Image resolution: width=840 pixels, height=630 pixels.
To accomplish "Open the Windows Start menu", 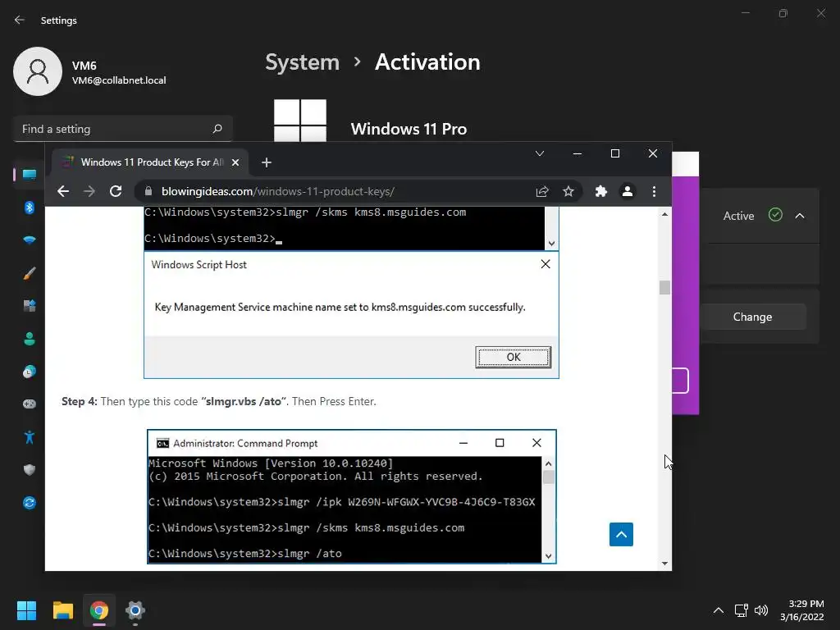I will click(27, 610).
